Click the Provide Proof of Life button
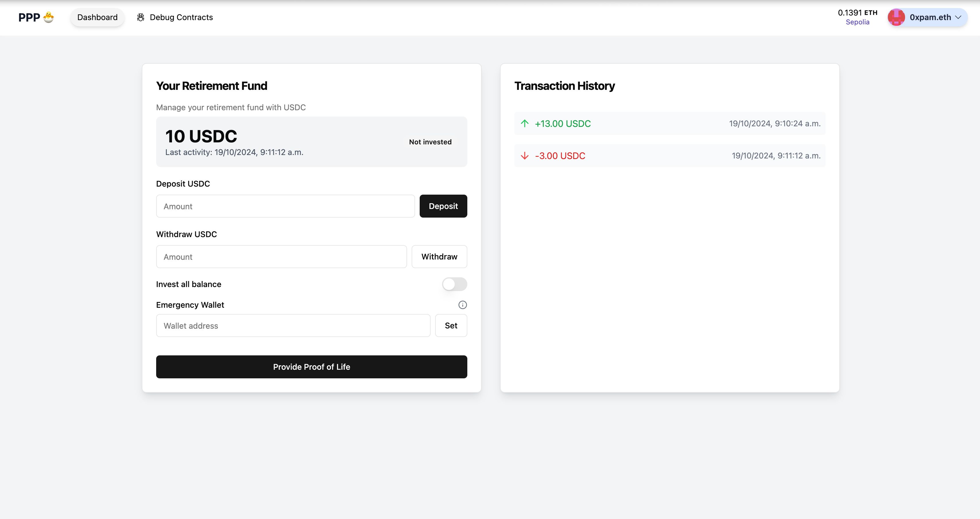 (311, 366)
